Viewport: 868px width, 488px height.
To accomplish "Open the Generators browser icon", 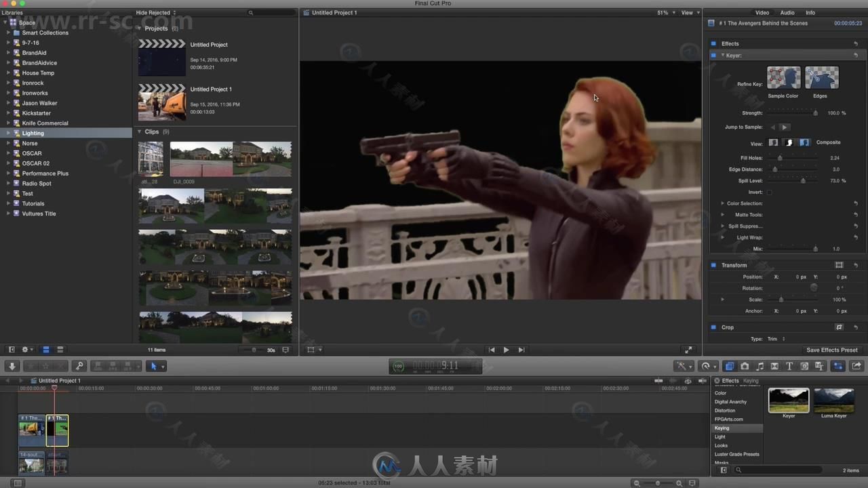I will [x=804, y=366].
